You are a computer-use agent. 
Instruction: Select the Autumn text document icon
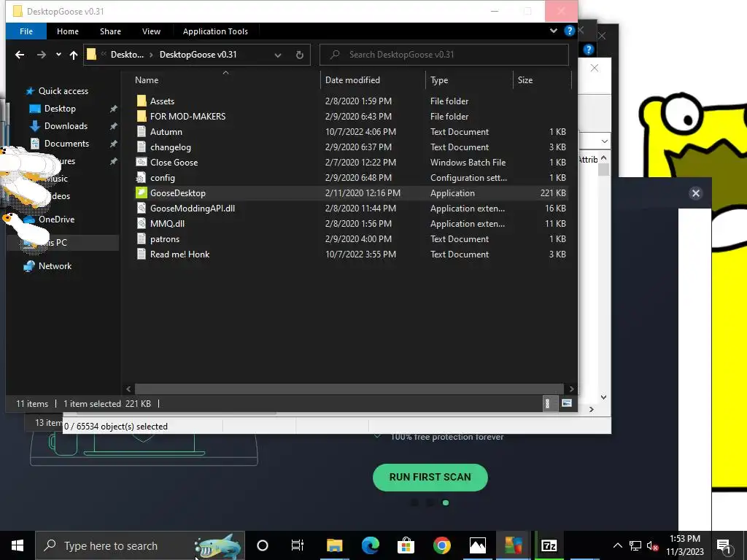coord(142,131)
